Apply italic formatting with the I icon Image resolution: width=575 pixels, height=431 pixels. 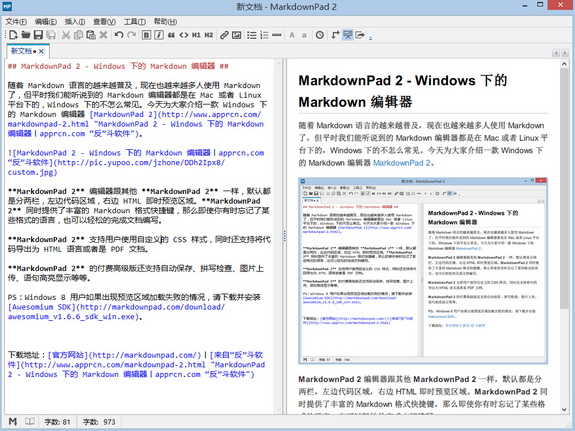[158, 35]
